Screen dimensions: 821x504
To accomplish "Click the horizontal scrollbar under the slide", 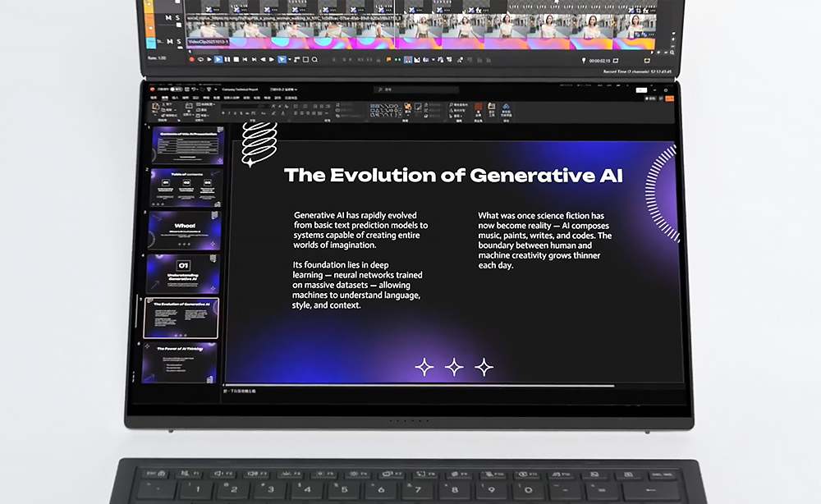I will pos(419,386).
